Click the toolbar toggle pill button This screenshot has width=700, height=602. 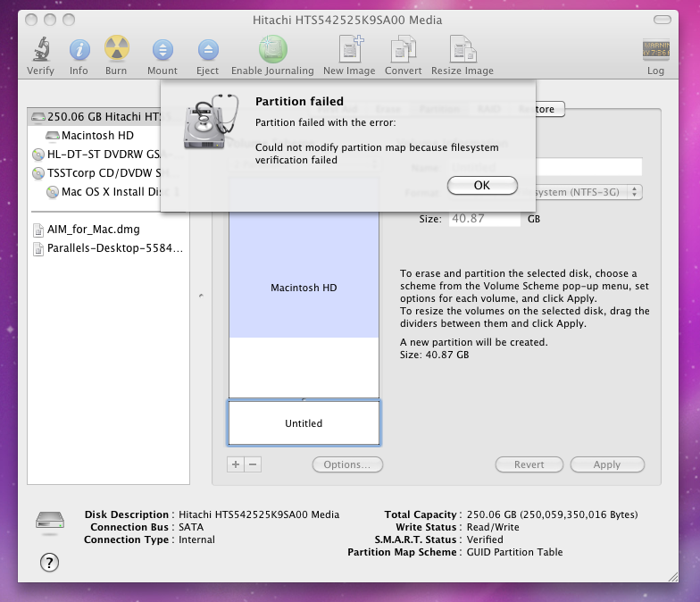(662, 20)
